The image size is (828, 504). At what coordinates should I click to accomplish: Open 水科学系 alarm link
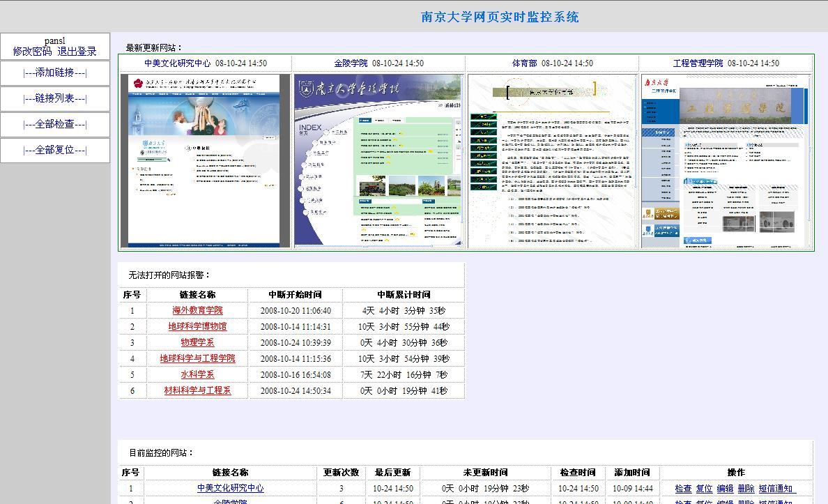(x=197, y=374)
